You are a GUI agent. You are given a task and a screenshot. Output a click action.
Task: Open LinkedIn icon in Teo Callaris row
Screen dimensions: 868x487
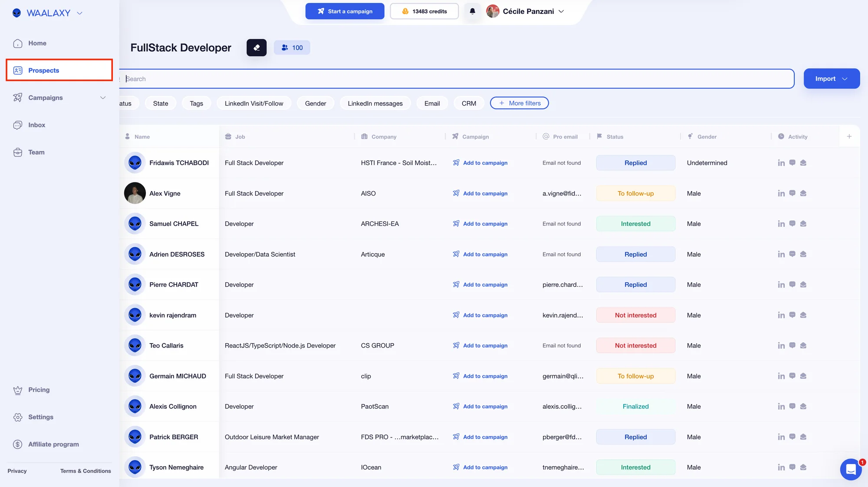(781, 345)
